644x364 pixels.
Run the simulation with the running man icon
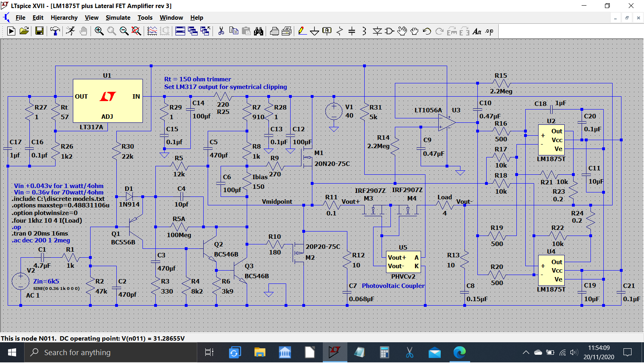pyautogui.click(x=70, y=31)
